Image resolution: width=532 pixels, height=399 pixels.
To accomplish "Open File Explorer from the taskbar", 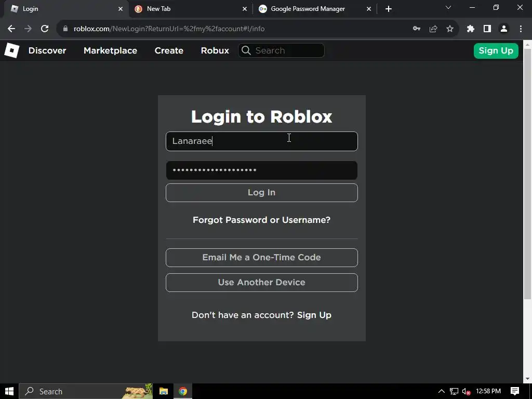I will (164, 391).
